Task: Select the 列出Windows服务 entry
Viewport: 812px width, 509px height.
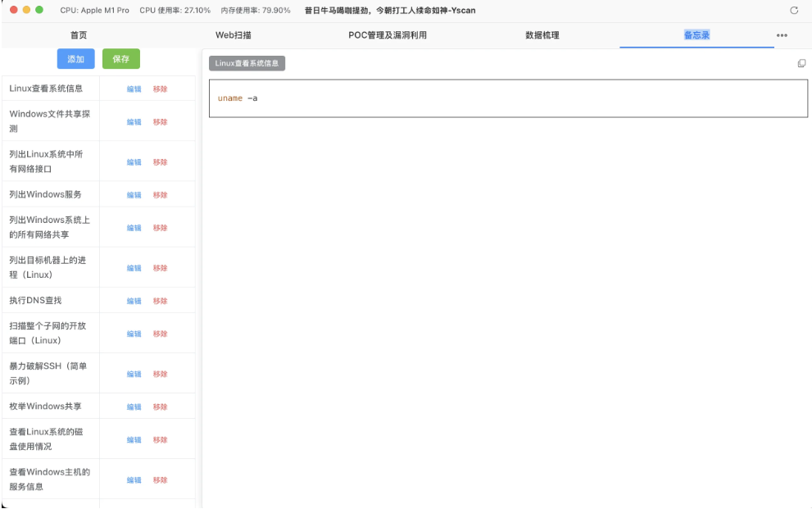Action: pyautogui.click(x=46, y=195)
